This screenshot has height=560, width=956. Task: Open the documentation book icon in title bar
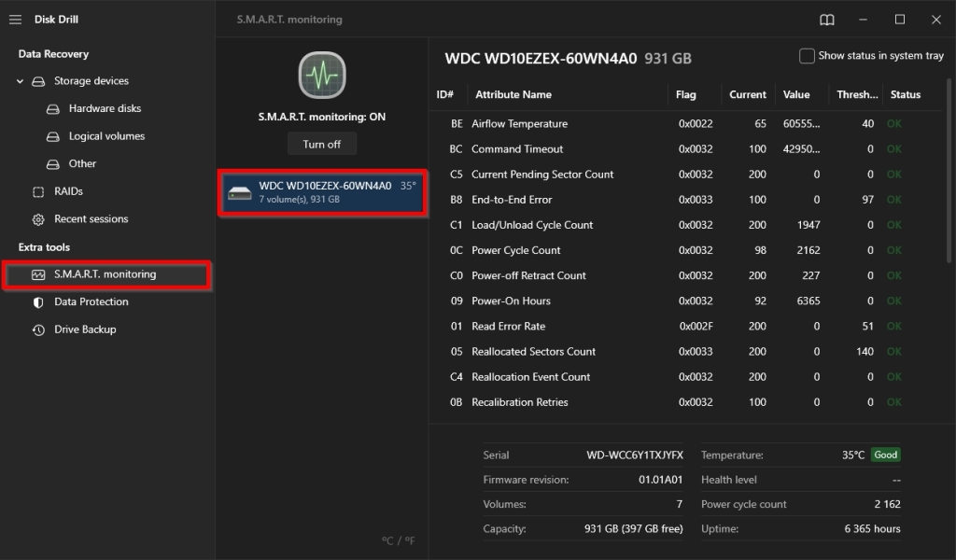[x=827, y=19]
